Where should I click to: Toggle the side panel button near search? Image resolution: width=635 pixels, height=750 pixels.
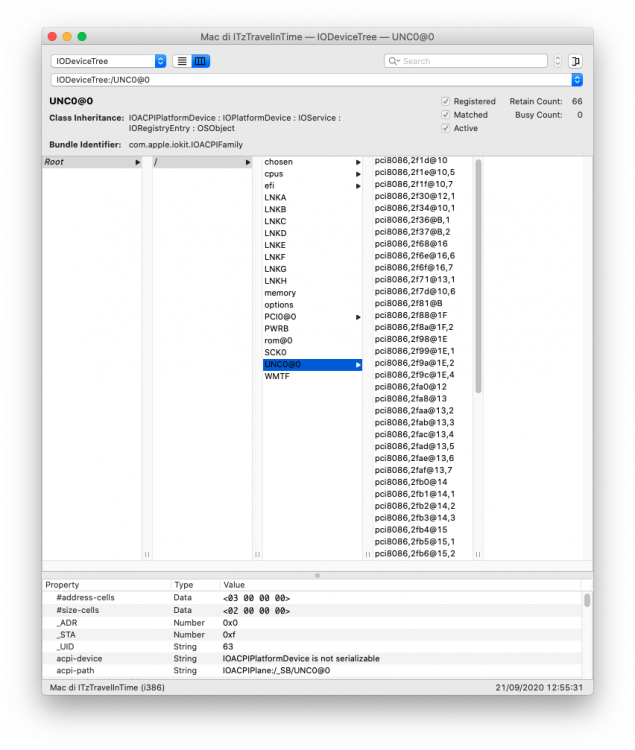click(x=576, y=61)
